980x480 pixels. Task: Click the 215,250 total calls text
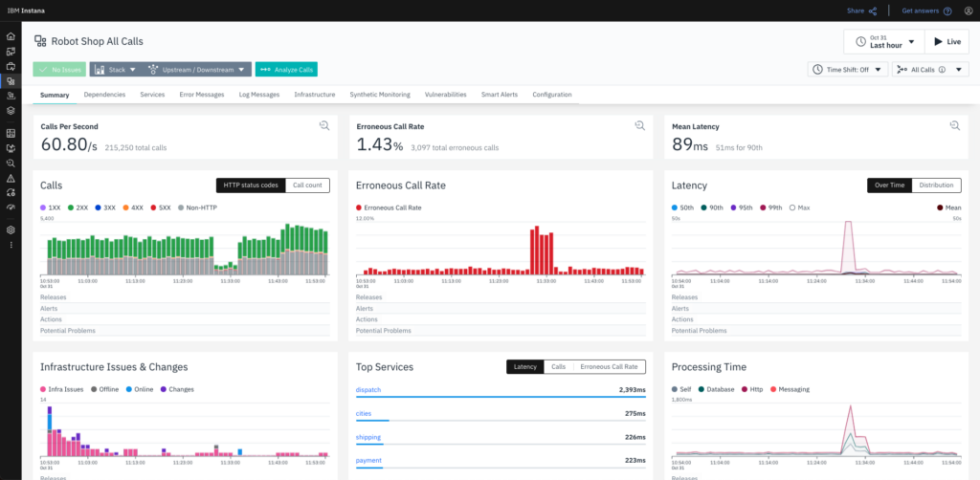[136, 148]
